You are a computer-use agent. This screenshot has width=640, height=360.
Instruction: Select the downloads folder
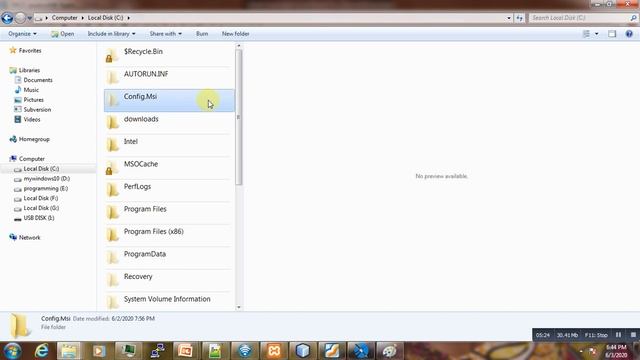[169, 123]
